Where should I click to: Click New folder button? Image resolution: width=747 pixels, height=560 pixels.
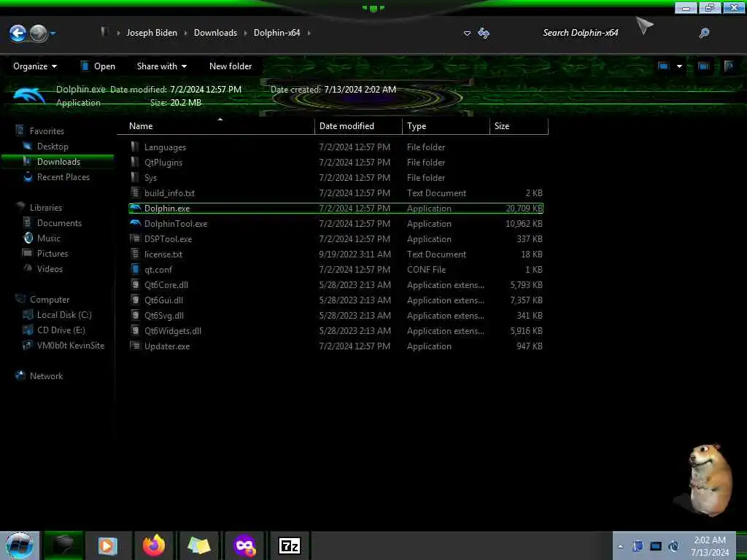click(231, 66)
